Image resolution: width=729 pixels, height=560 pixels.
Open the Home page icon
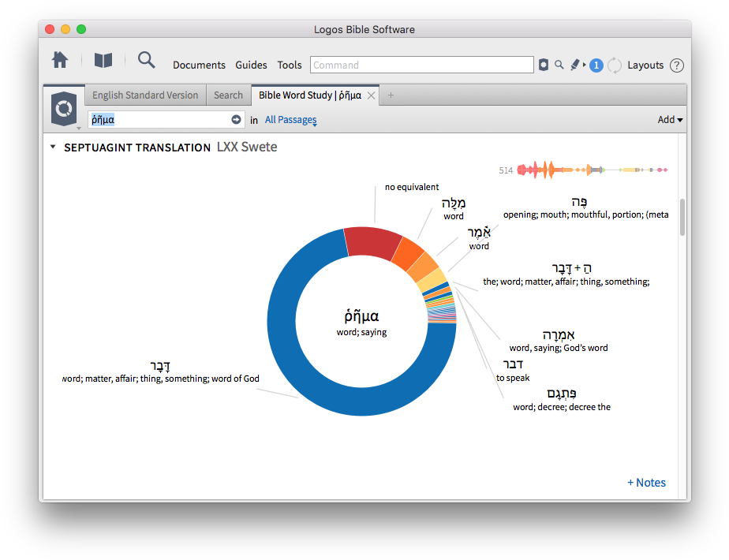tap(60, 61)
